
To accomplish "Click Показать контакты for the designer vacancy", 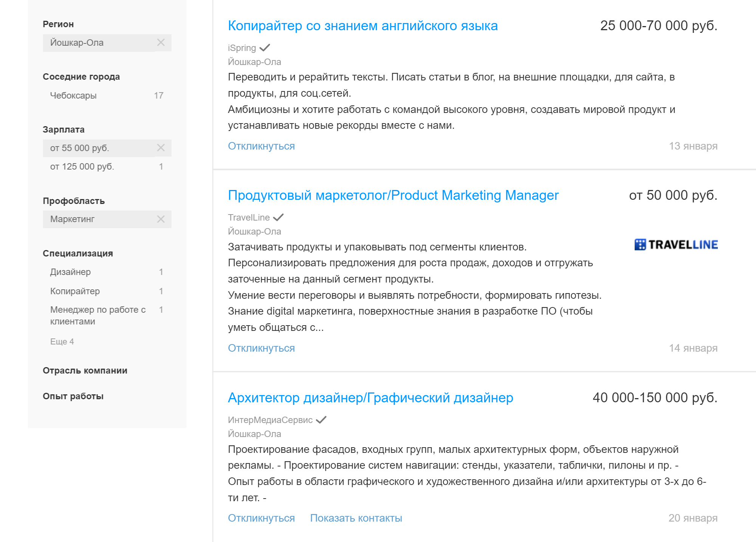I will [356, 518].
